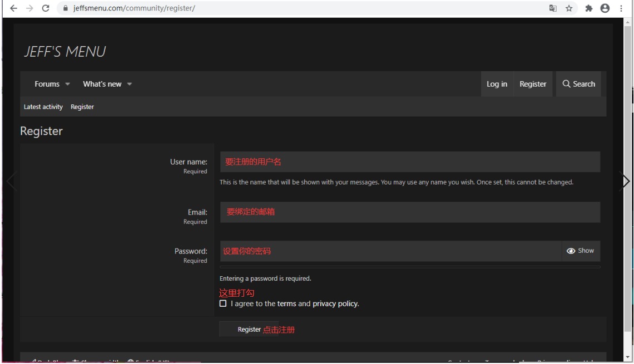Focus the User name input field
The image size is (634, 364).
(410, 162)
